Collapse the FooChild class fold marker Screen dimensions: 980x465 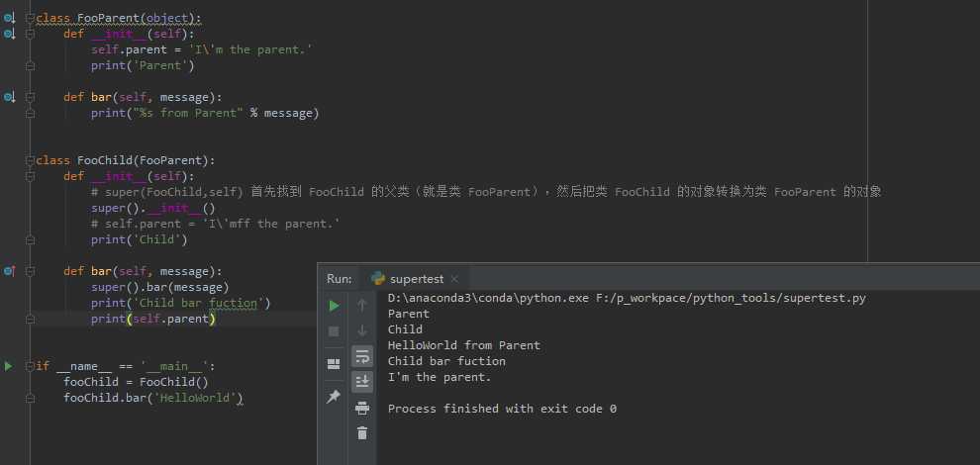[30, 160]
